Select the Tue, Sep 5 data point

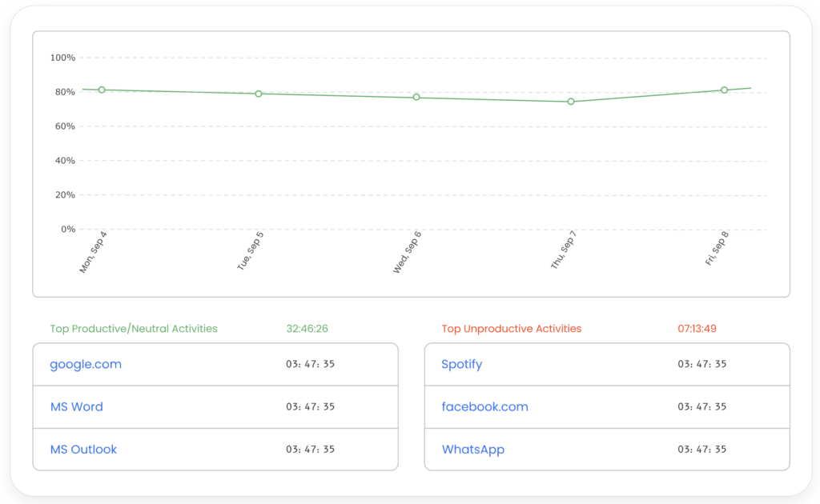259,94
